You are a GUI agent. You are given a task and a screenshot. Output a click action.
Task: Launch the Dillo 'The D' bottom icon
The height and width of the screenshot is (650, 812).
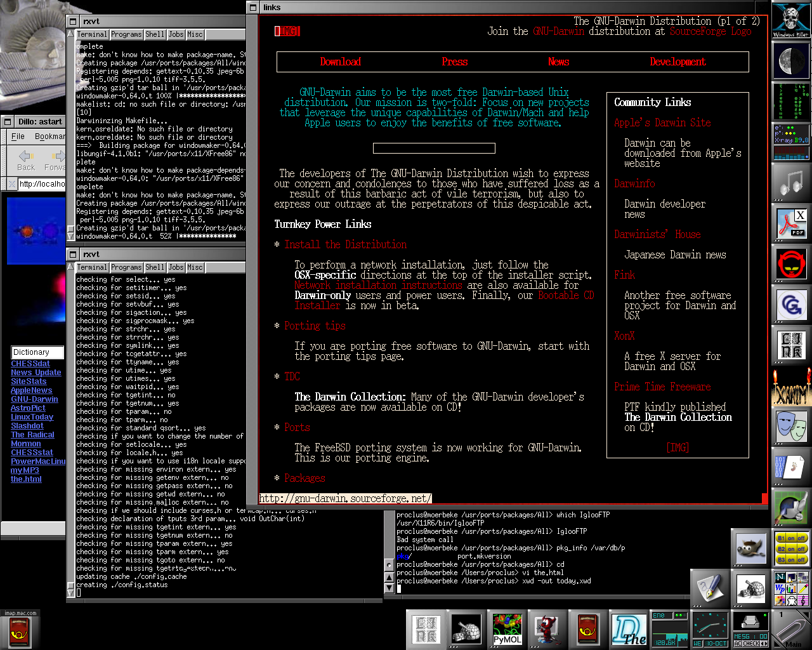tap(629, 629)
